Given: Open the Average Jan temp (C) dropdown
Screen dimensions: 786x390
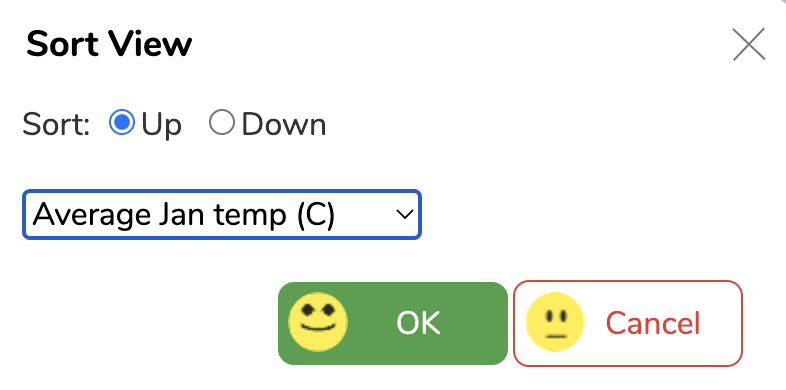Looking at the screenshot, I should tap(222, 215).
